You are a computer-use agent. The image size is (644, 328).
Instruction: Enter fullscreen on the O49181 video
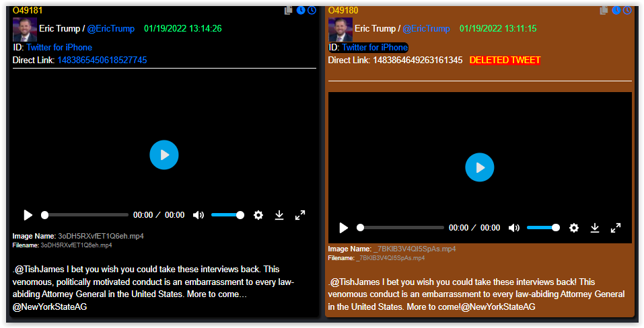point(300,215)
